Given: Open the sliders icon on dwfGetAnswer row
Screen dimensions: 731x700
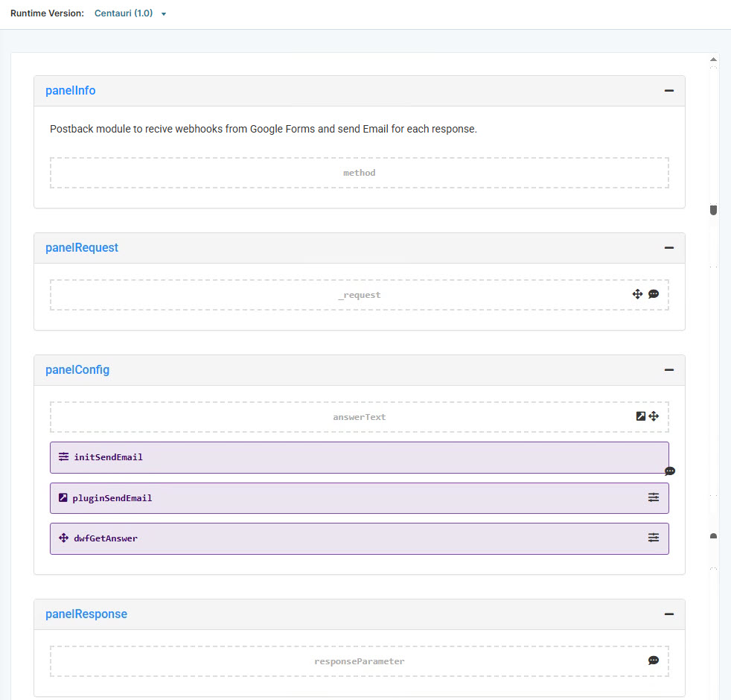Looking at the screenshot, I should coord(654,538).
